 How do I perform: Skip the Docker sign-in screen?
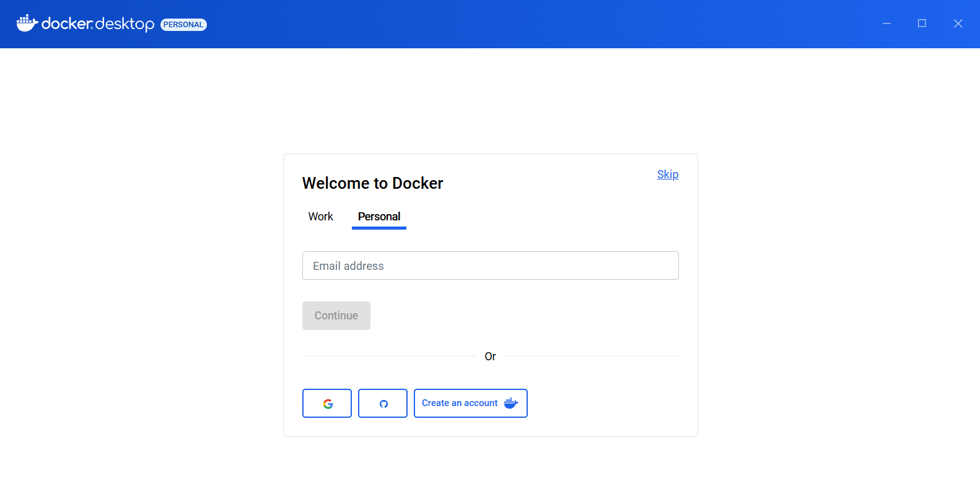[x=668, y=175]
